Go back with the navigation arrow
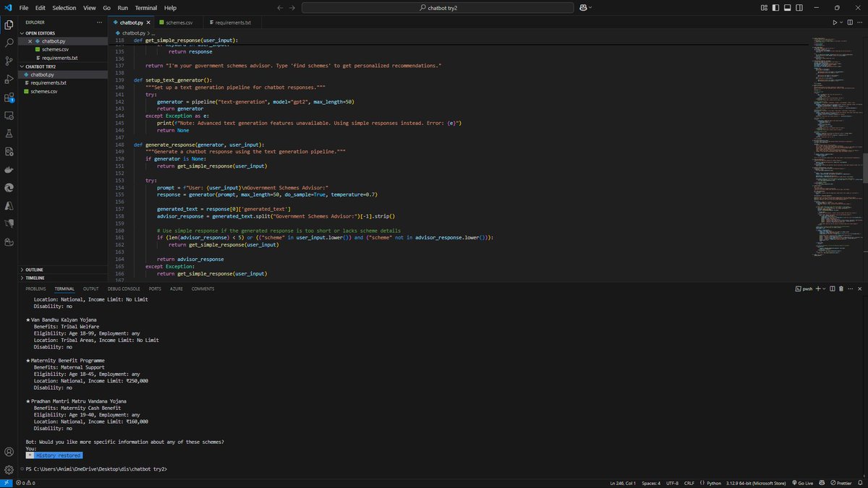868x488 pixels. (280, 7)
